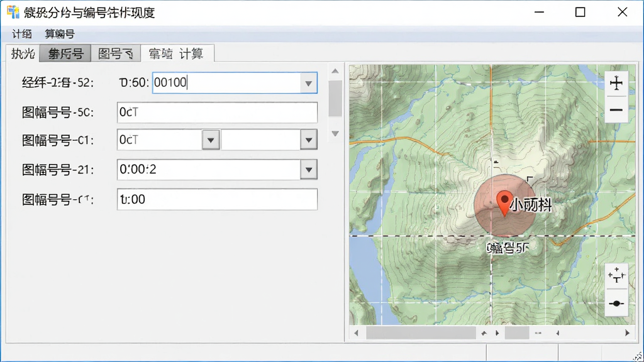Close the application window
This screenshot has width=644, height=362.
[x=622, y=13]
